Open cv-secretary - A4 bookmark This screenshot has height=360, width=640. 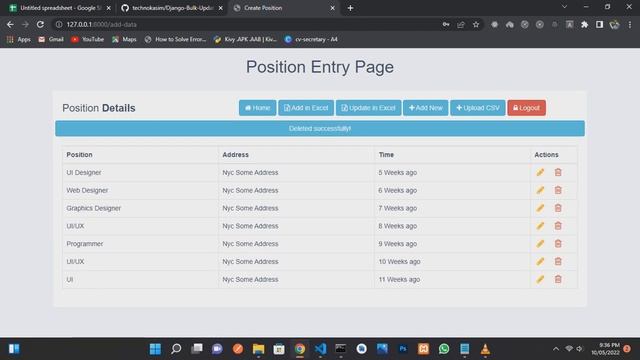311,39
